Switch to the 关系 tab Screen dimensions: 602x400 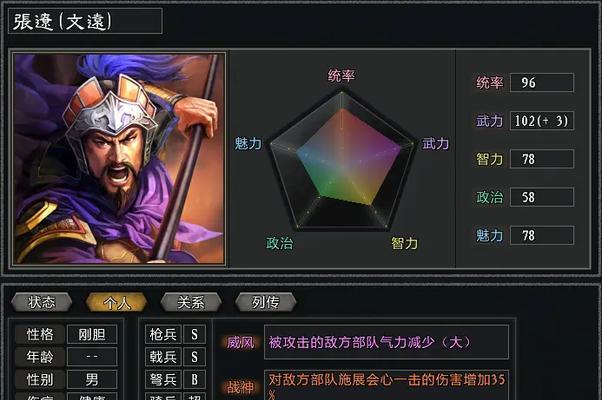point(191,302)
